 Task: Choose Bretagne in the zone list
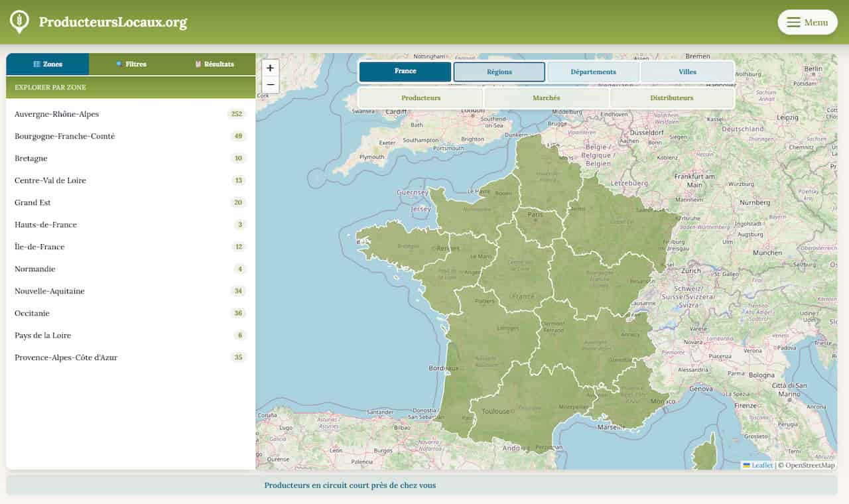pos(131,158)
